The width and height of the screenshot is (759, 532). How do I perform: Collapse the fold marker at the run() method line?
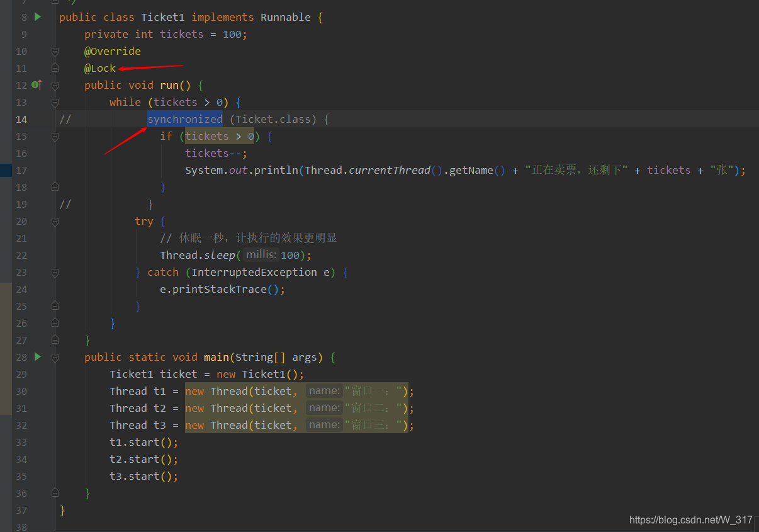(55, 85)
